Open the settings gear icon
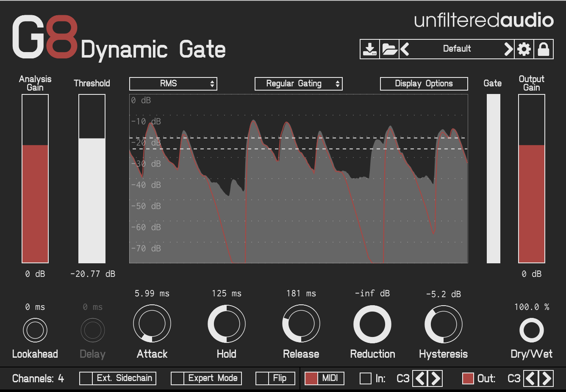Image resolution: width=566 pixels, height=392 pixels. [524, 49]
